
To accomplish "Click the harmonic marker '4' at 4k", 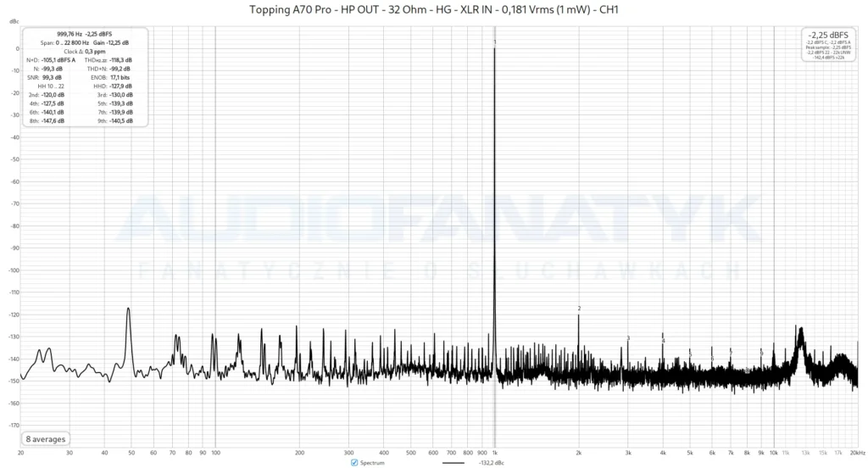I will pyautogui.click(x=663, y=341).
